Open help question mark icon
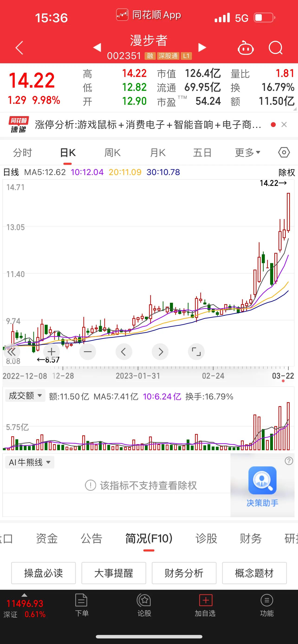The height and width of the screenshot is (644, 298). (289, 461)
